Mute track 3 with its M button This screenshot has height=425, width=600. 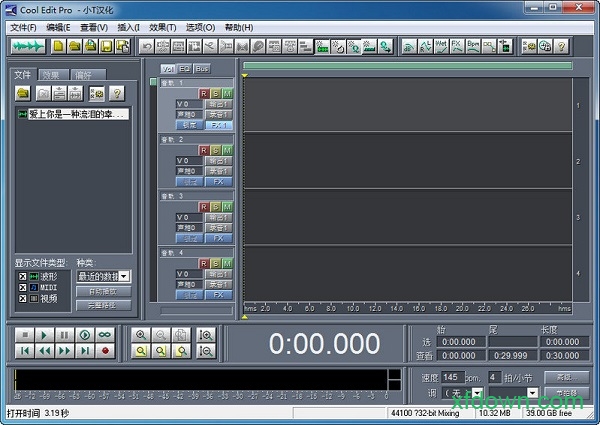tap(227, 207)
